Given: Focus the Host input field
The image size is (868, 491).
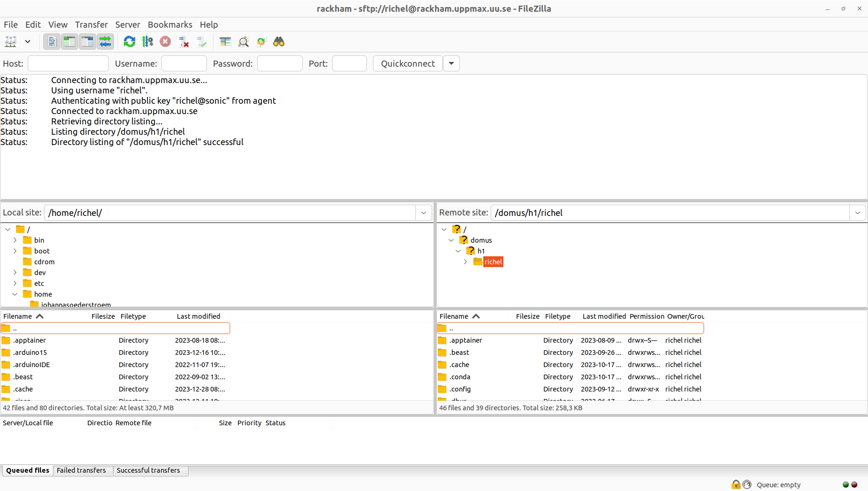Looking at the screenshot, I should [x=69, y=63].
